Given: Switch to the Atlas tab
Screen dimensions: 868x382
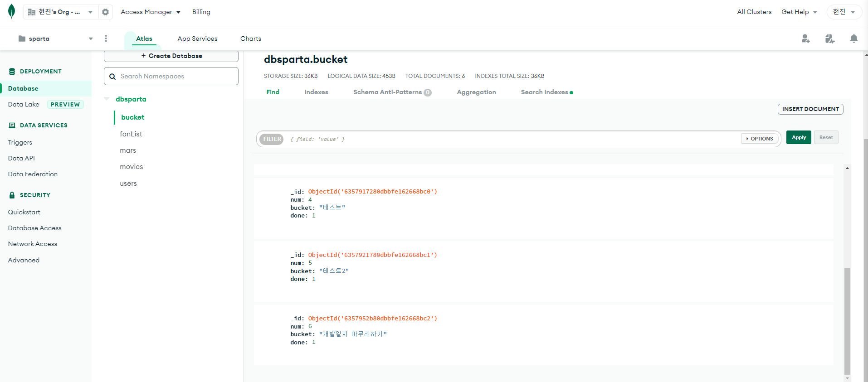Looking at the screenshot, I should point(144,39).
